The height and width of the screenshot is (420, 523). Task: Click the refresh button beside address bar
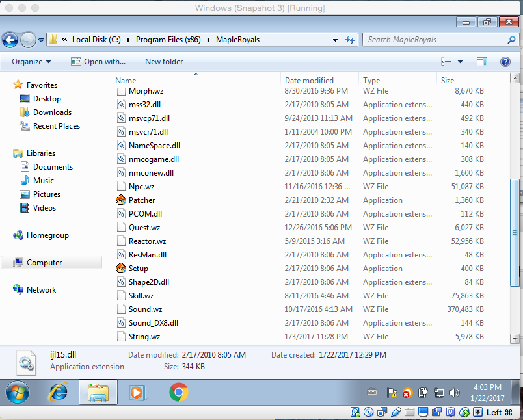350,40
